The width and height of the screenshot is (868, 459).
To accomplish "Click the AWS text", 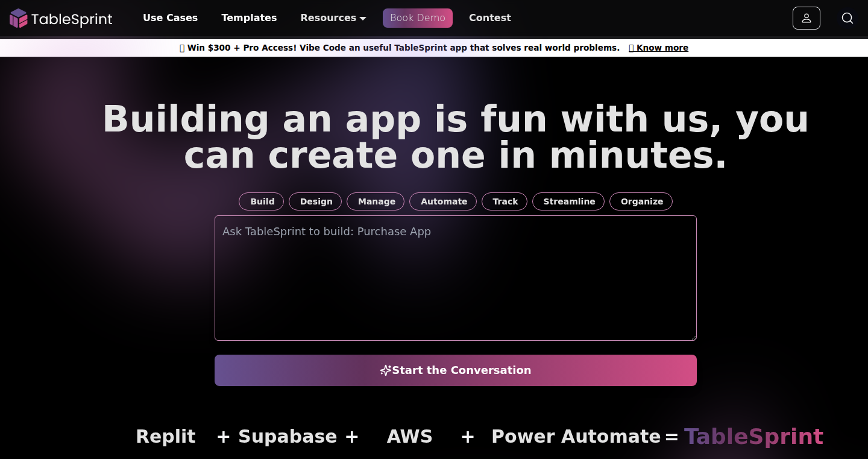I will [410, 436].
